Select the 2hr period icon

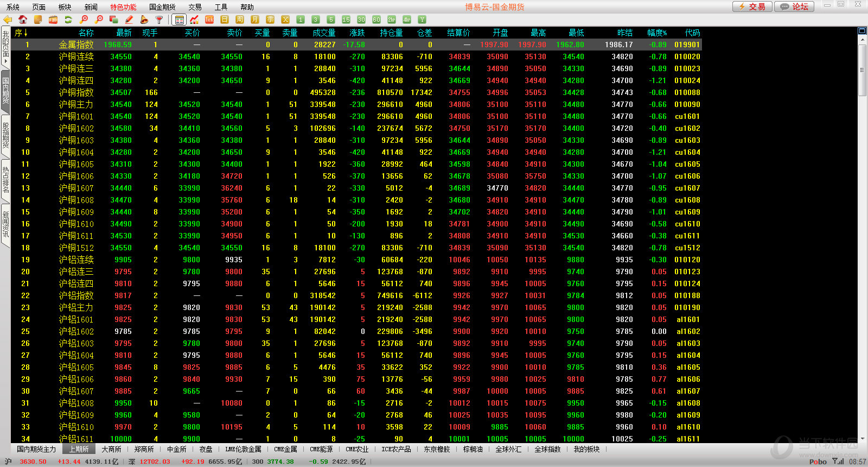tap(392, 20)
